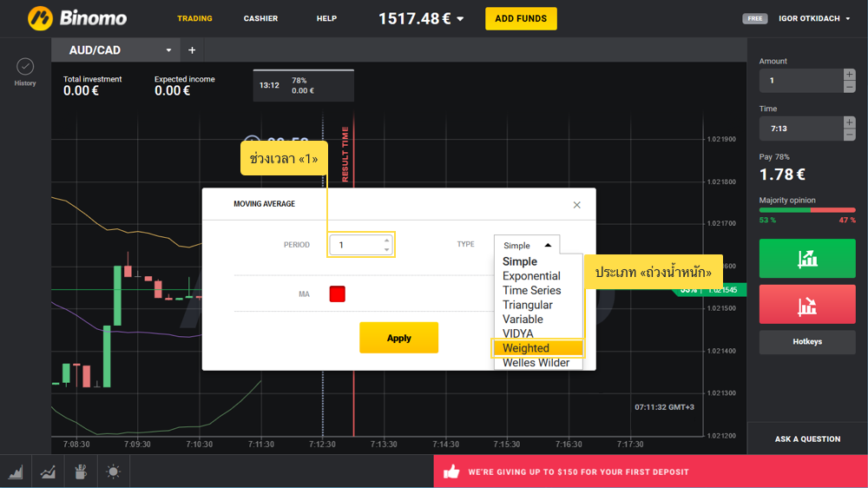
Task: Open the indicators line-chart icon
Action: pyautogui.click(x=48, y=472)
